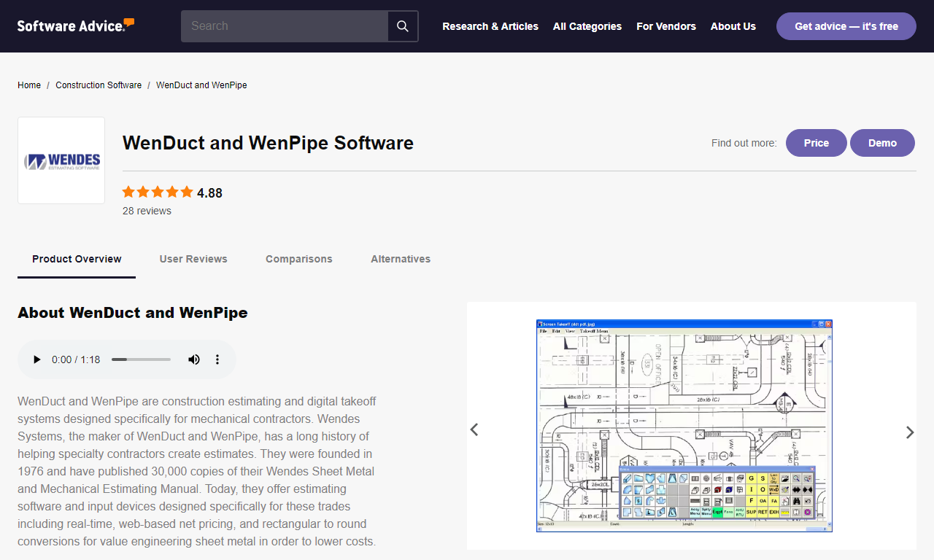
Task: Click the WenDuct and WenPipe breadcrumb
Action: pyautogui.click(x=201, y=85)
